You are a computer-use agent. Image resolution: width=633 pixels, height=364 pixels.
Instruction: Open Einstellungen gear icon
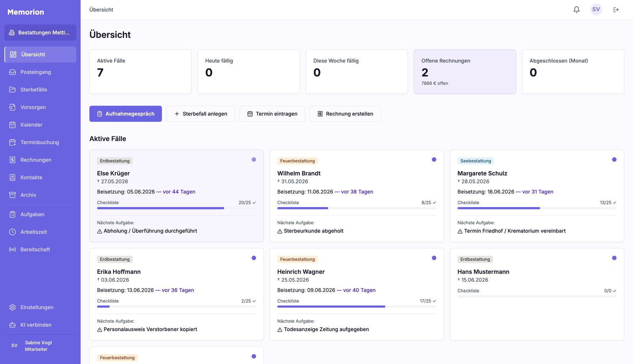pyautogui.click(x=13, y=307)
